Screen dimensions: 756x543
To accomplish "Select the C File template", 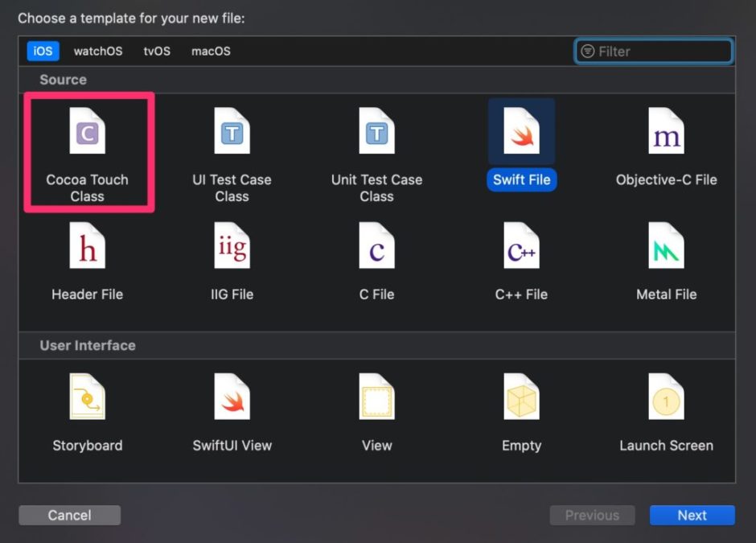I will click(376, 248).
